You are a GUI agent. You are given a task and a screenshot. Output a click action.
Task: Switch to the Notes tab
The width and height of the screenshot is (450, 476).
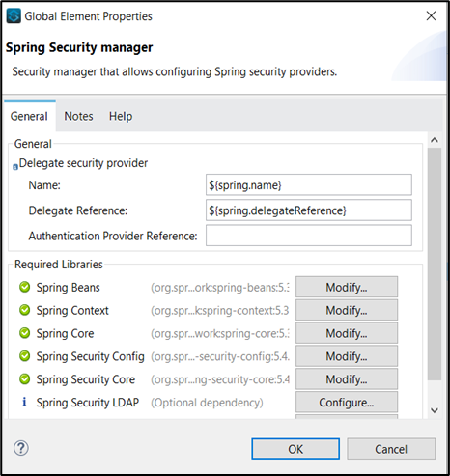click(78, 116)
